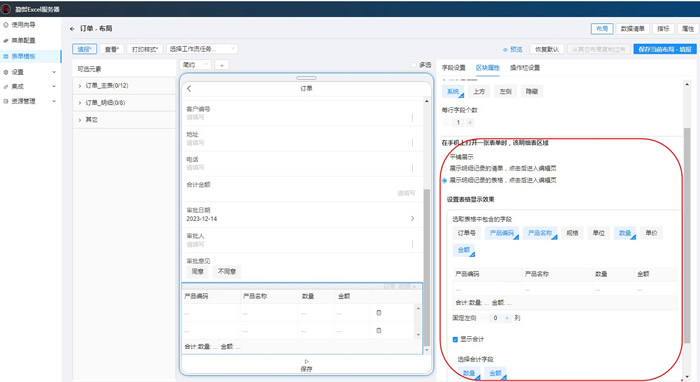Viewport: 700px width, 382px height.
Task: Delete first detail row in phone preview
Action: click(379, 313)
